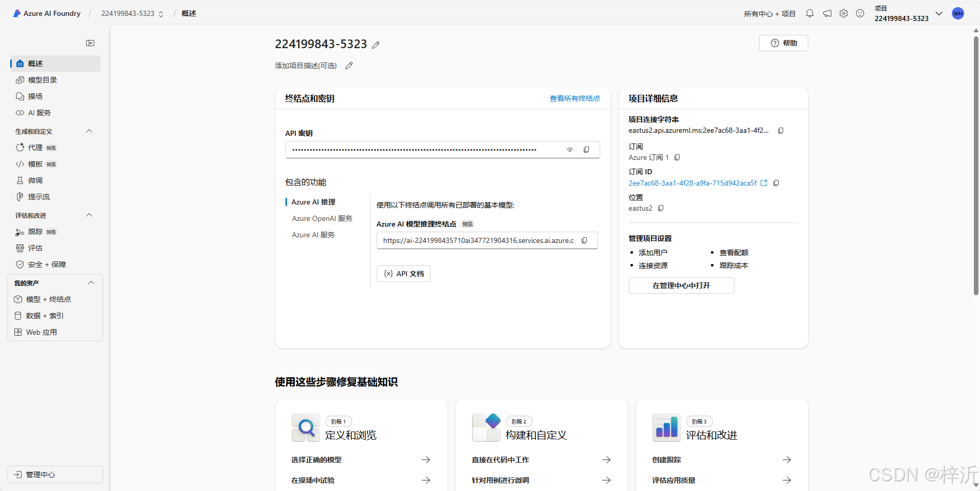Click the 定义和浏览 stage illustration

pyautogui.click(x=306, y=427)
